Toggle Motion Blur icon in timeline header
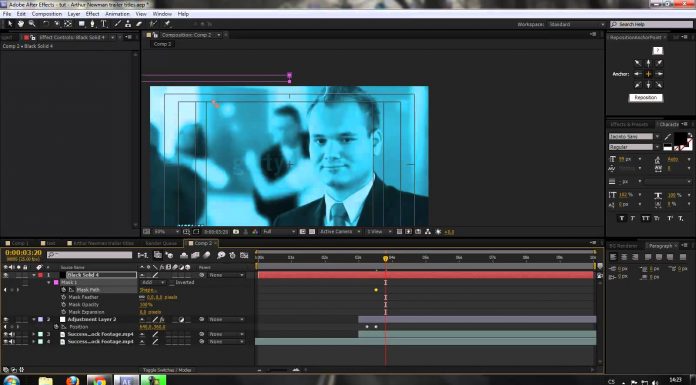The height and width of the screenshot is (385, 696). click(x=206, y=255)
